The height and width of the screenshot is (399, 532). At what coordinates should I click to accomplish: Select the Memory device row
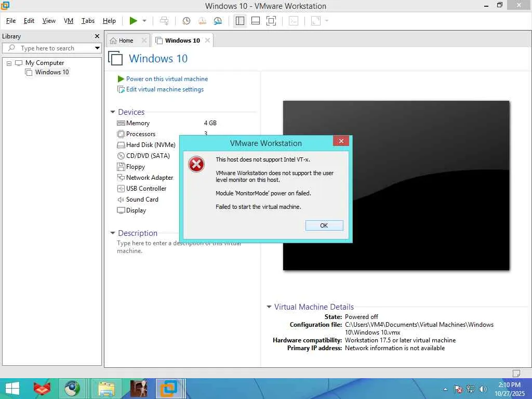[137, 123]
